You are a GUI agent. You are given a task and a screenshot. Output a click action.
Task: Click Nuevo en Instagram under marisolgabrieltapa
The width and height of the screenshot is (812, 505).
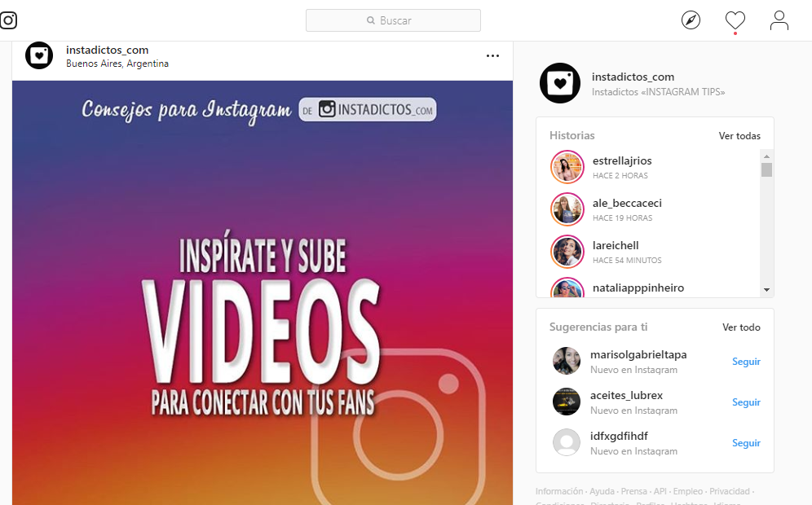[x=633, y=370]
